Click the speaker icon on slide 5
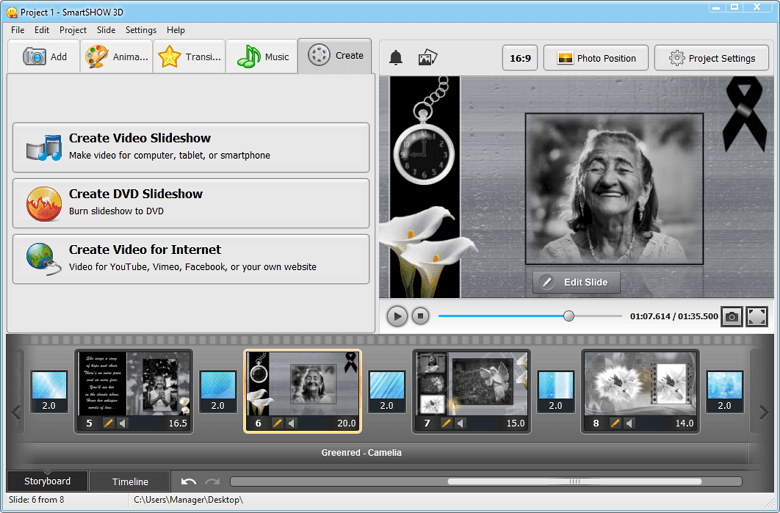This screenshot has height=513, width=780. click(122, 423)
